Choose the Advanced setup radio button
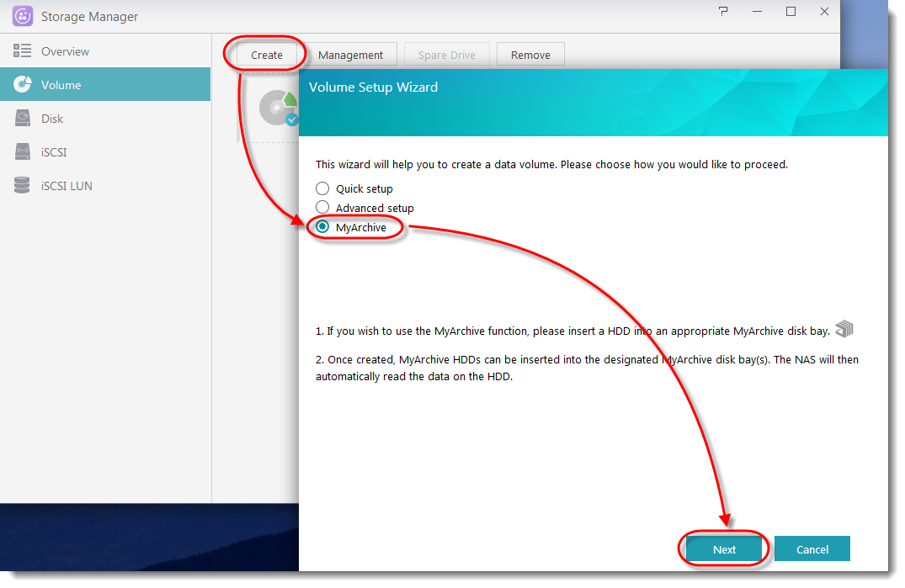Viewport: 905px width, 588px height. (322, 208)
